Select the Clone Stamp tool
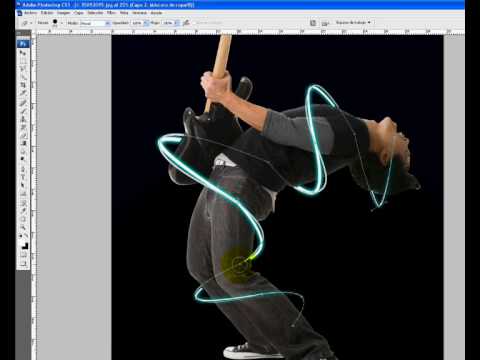Image resolution: width=480 pixels, height=360 pixels. coord(23,119)
